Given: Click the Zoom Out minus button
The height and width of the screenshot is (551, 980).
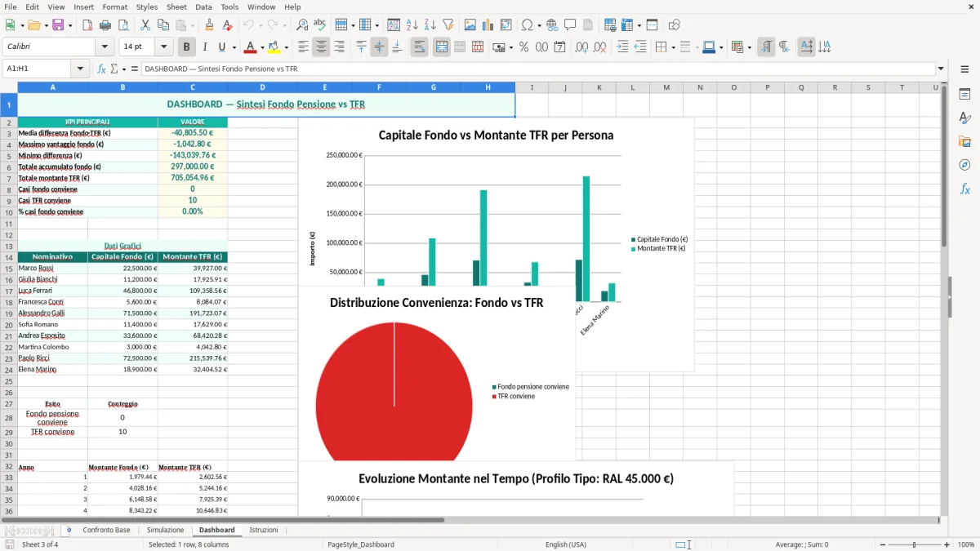Looking at the screenshot, I should 883,544.
